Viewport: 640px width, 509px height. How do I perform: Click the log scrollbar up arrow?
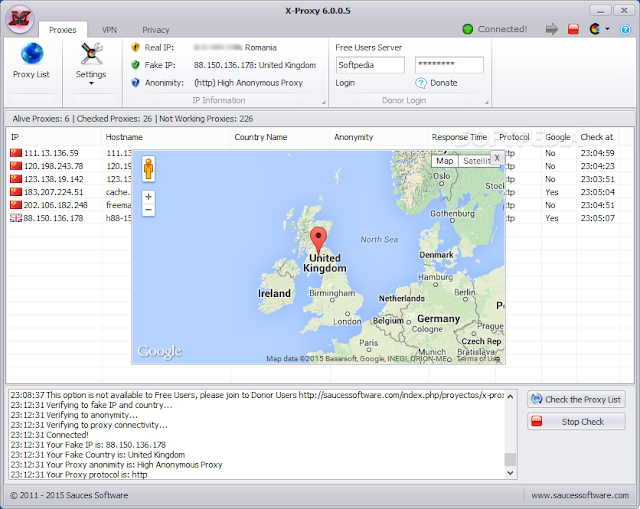click(510, 396)
